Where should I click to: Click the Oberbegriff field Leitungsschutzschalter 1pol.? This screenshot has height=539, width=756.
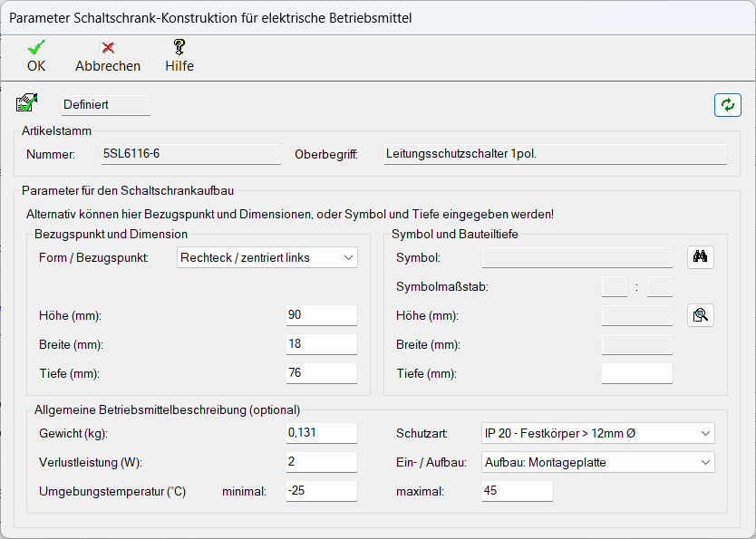(555, 154)
